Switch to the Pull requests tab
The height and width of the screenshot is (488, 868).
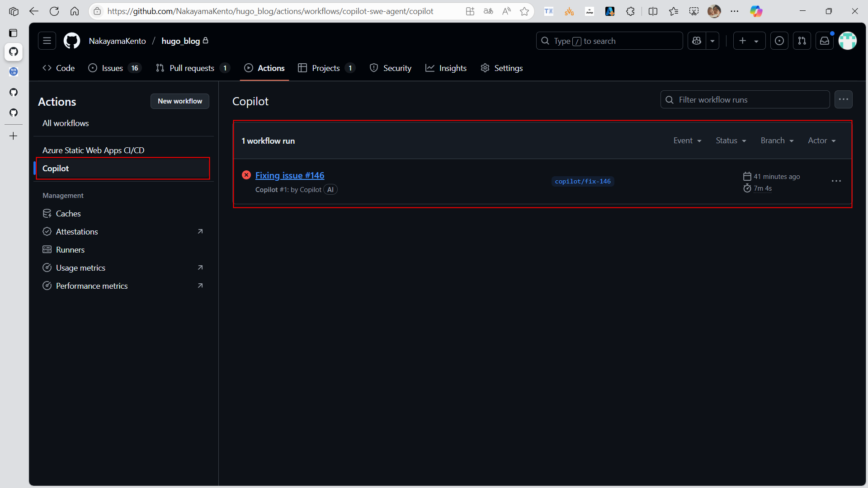point(192,68)
